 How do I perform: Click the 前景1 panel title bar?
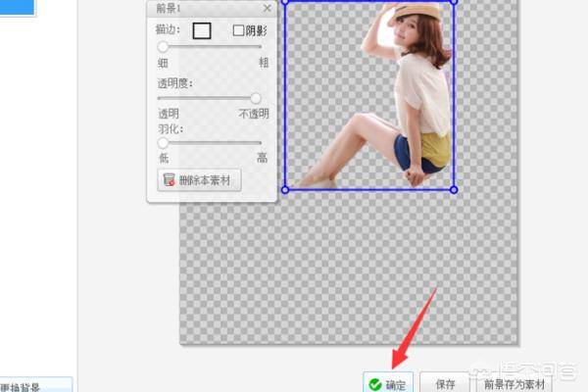click(x=196, y=8)
